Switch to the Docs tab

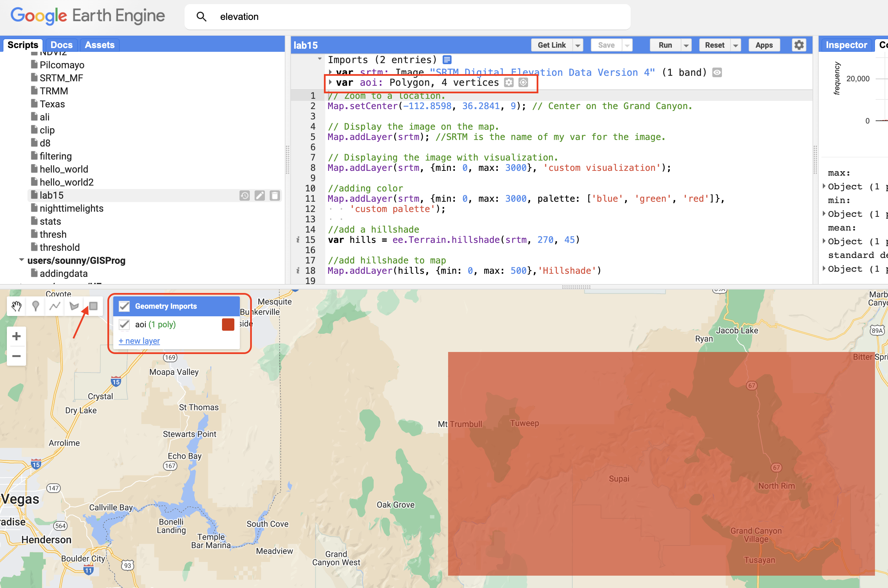coord(61,45)
